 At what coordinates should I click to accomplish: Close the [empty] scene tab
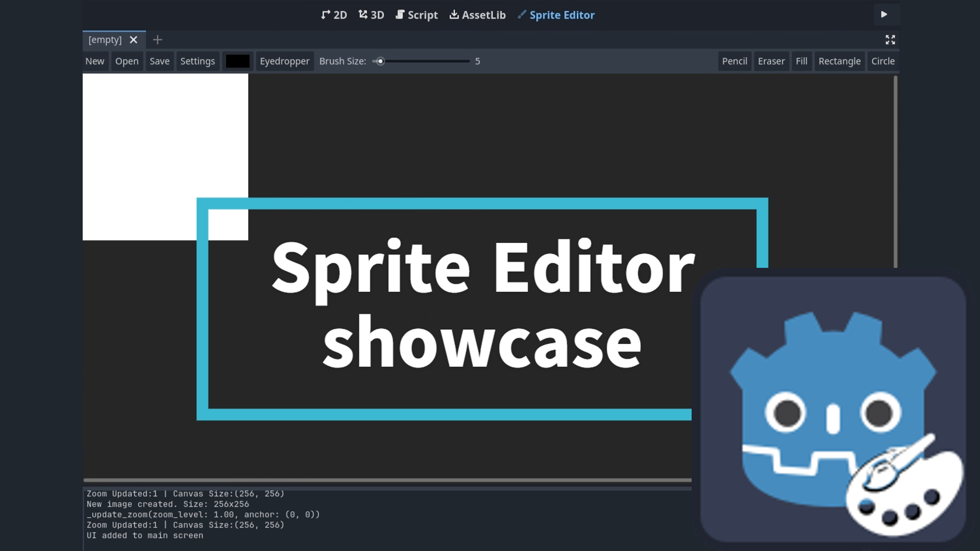click(x=134, y=40)
